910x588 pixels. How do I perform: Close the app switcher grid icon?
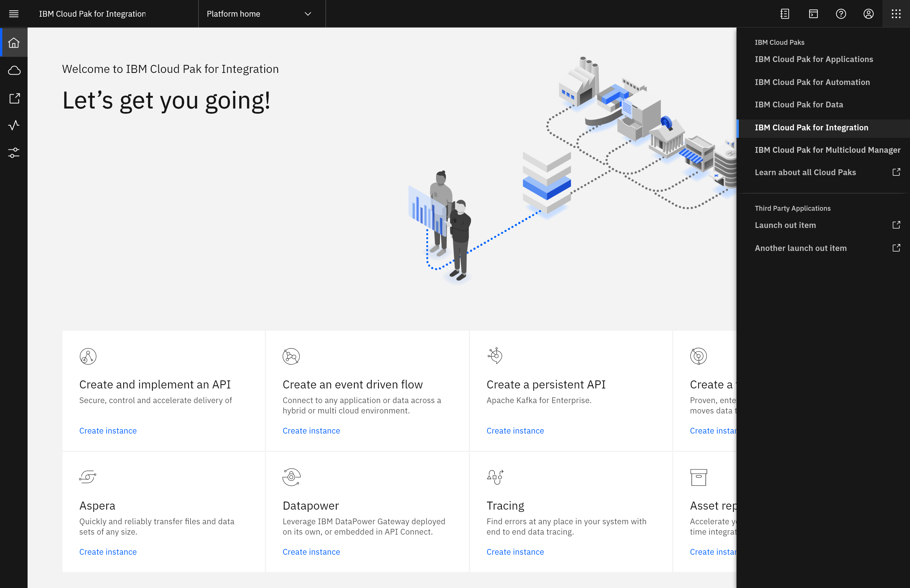pos(896,14)
